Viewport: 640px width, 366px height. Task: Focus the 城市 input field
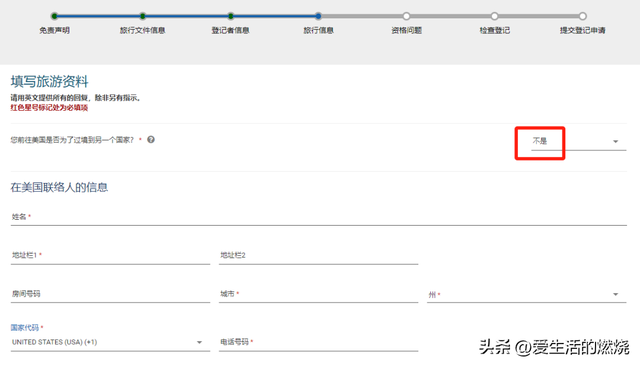[318, 294]
